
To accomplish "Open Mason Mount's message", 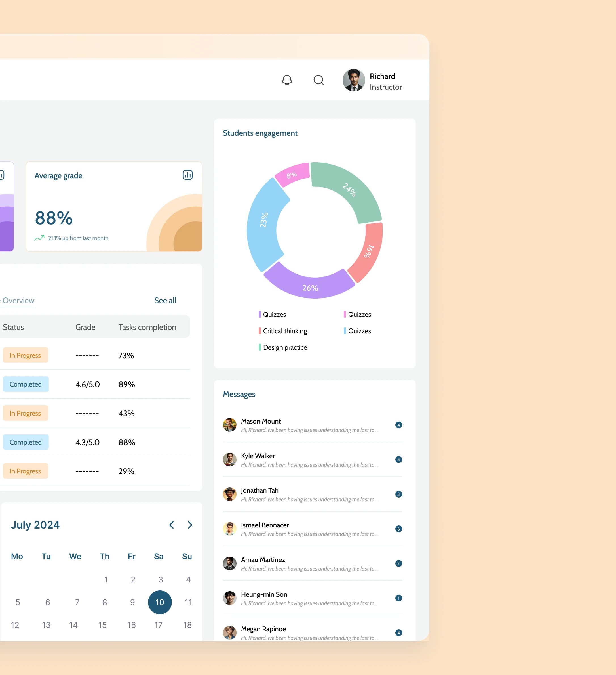I will coord(309,425).
